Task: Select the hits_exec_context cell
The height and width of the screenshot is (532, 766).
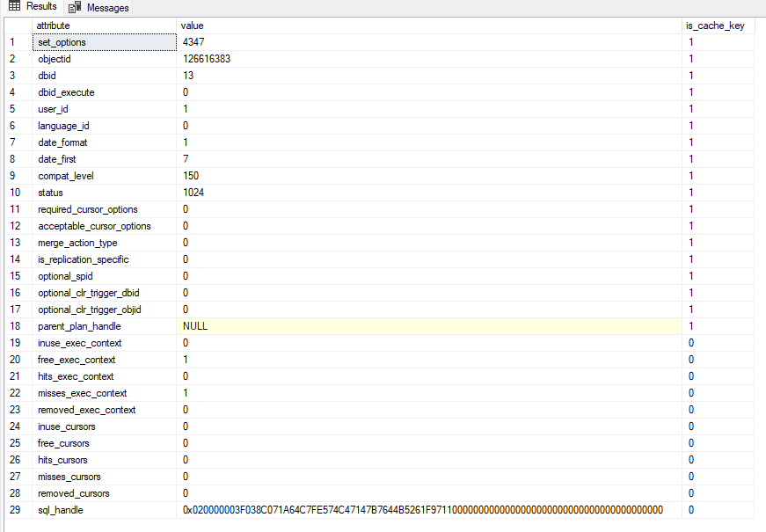Action: [x=105, y=376]
